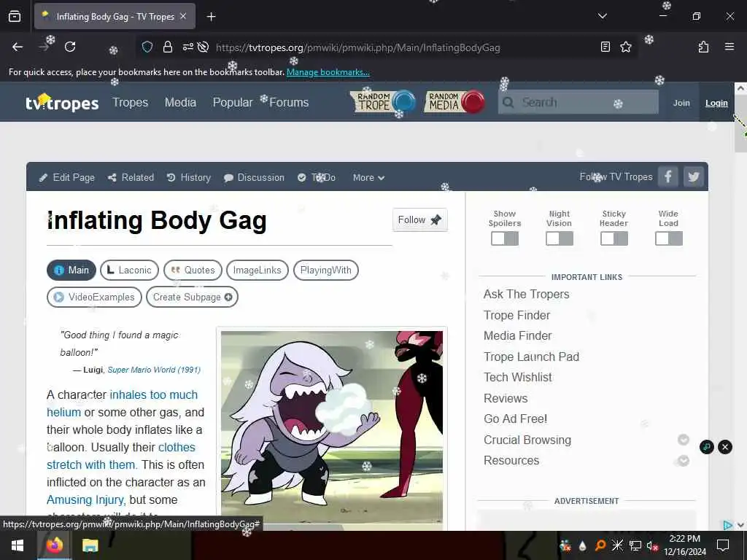Screen dimensions: 747x560
Task: Toggle Night Vision switch
Action: pyautogui.click(x=560, y=238)
